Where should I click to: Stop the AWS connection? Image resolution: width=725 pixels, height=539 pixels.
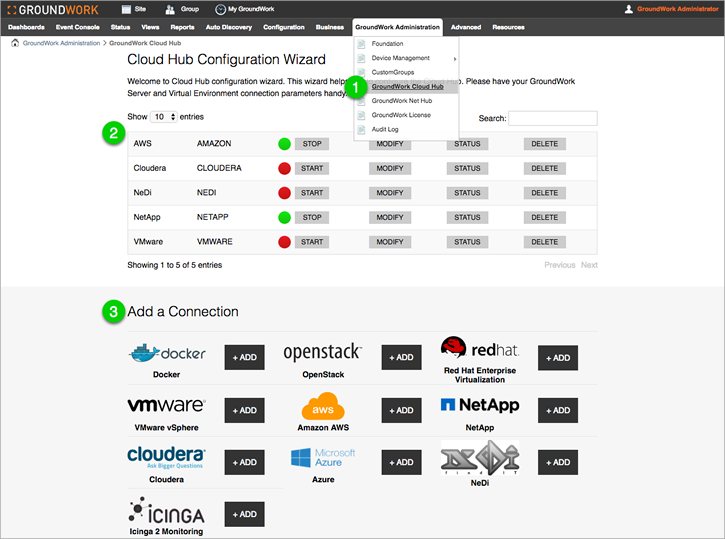(312, 144)
